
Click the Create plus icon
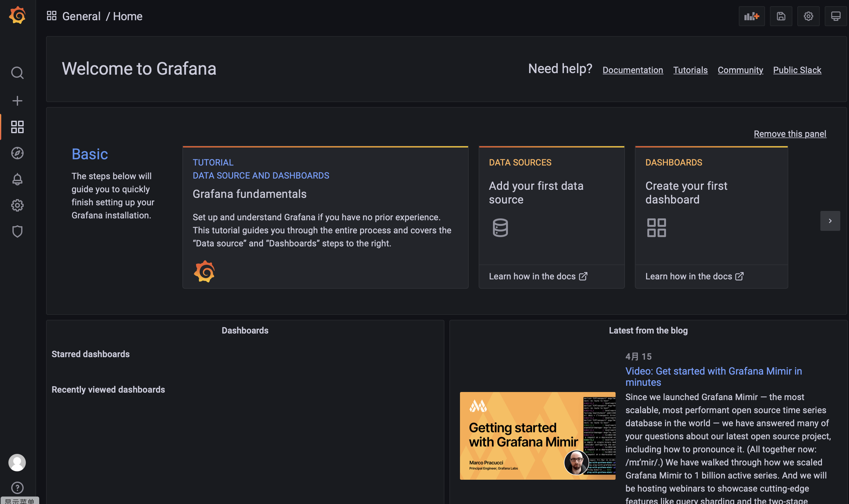click(x=17, y=101)
